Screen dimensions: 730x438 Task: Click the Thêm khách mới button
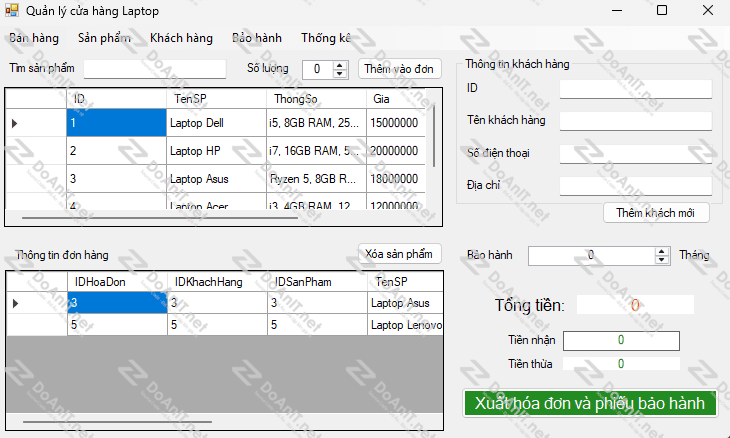656,213
